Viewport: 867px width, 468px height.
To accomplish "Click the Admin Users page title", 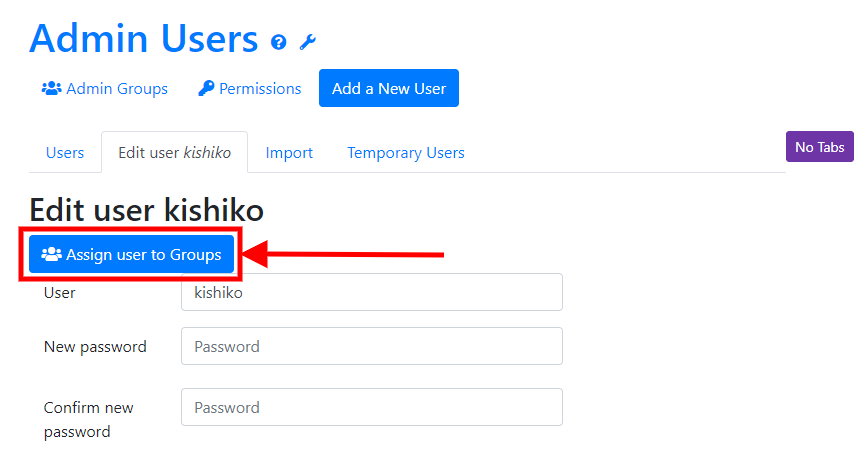I will pos(144,39).
